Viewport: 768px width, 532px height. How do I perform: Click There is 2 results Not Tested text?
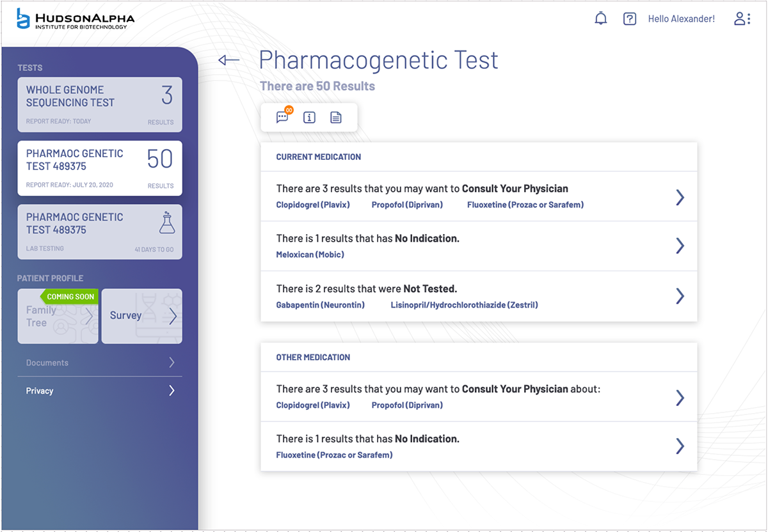point(367,289)
